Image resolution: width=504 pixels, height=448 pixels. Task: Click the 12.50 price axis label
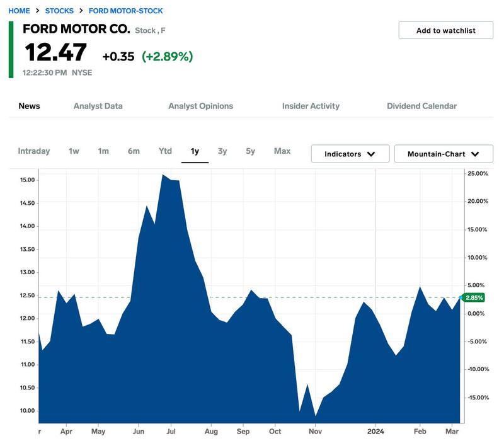pos(27,296)
